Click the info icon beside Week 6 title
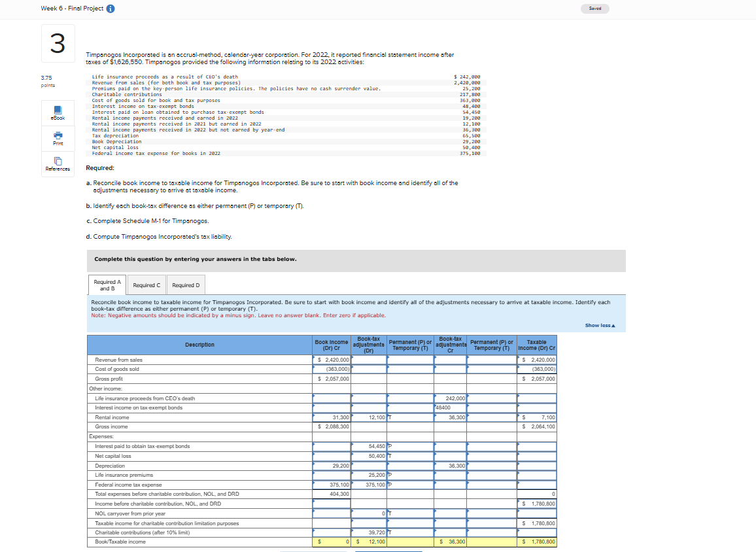756x552 pixels. coord(111,9)
